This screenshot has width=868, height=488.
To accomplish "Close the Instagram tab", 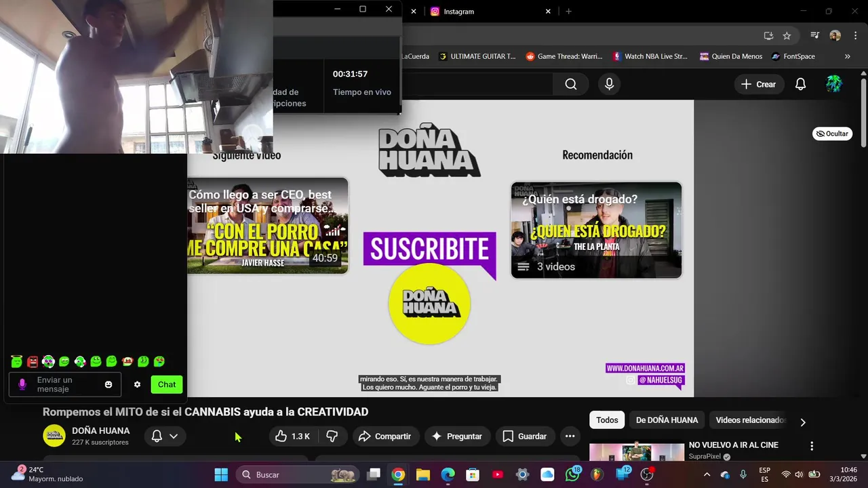I will coord(548,12).
